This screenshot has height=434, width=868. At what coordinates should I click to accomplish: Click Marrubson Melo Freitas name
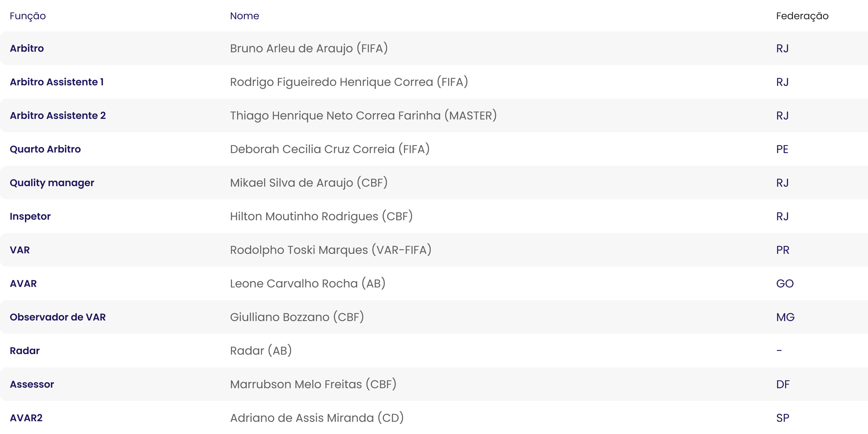[313, 384]
